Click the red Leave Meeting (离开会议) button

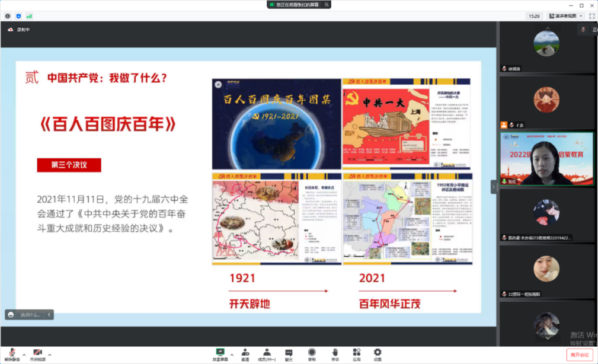[579, 355]
